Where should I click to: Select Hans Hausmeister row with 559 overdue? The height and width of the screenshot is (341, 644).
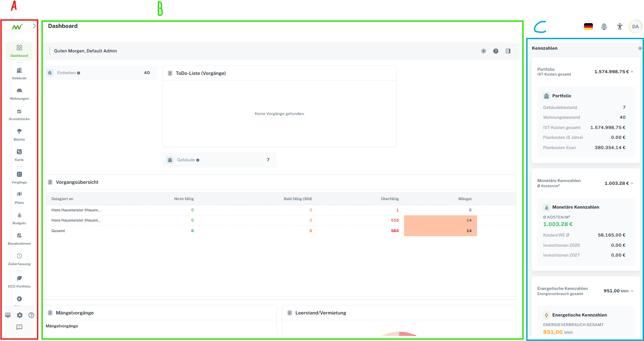[281, 221]
